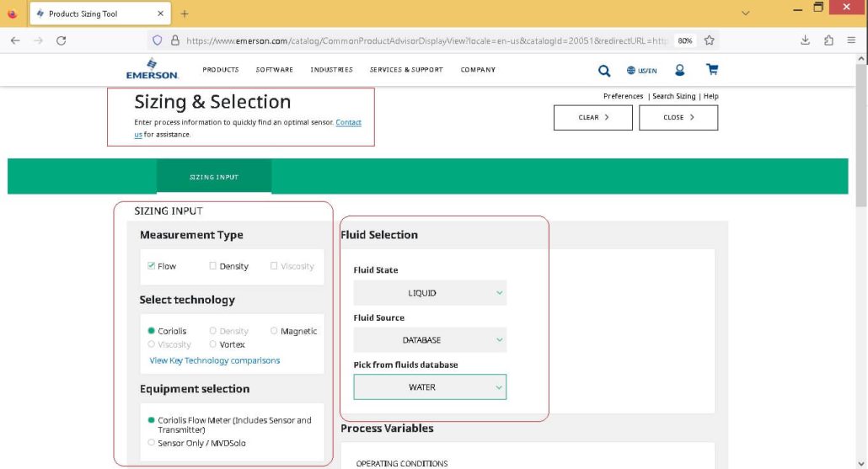Open the browser extensions icon
The width and height of the screenshot is (868, 469).
[x=828, y=40]
